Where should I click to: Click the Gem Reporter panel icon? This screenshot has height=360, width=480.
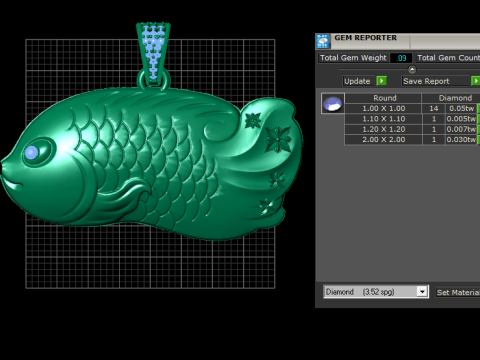tap(323, 41)
